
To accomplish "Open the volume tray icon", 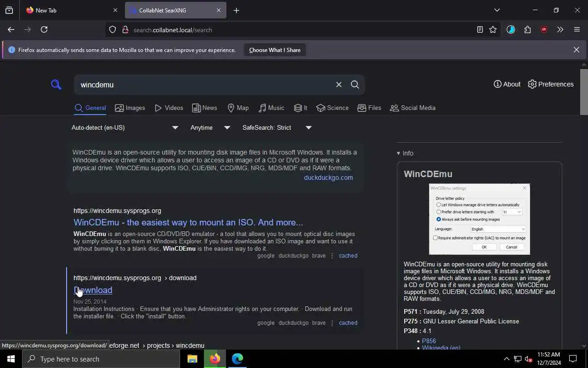I will 529,359.
